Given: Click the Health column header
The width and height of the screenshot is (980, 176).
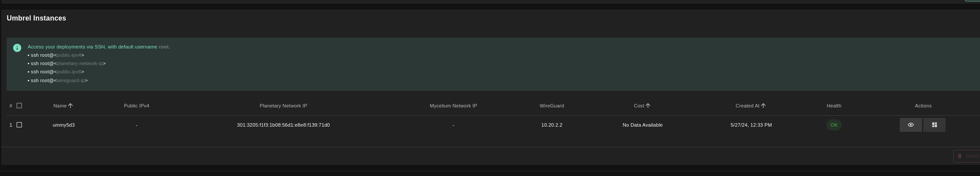Looking at the screenshot, I should pos(834,106).
